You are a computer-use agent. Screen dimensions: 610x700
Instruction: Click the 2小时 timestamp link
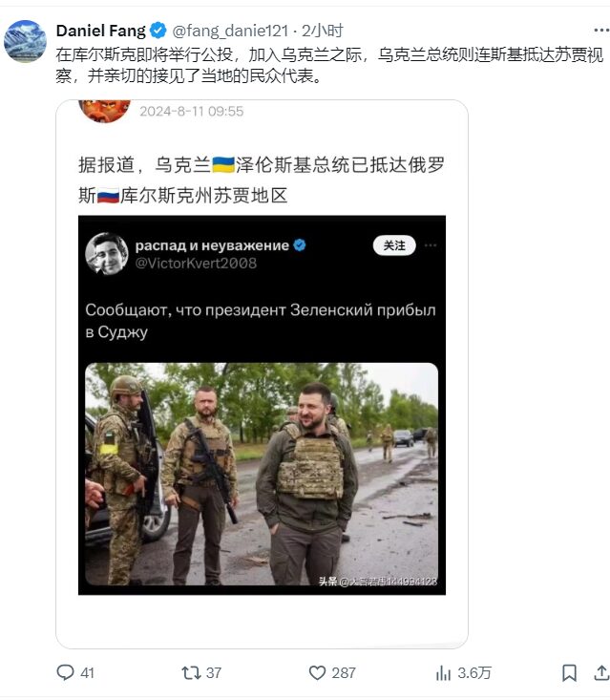tap(322, 31)
